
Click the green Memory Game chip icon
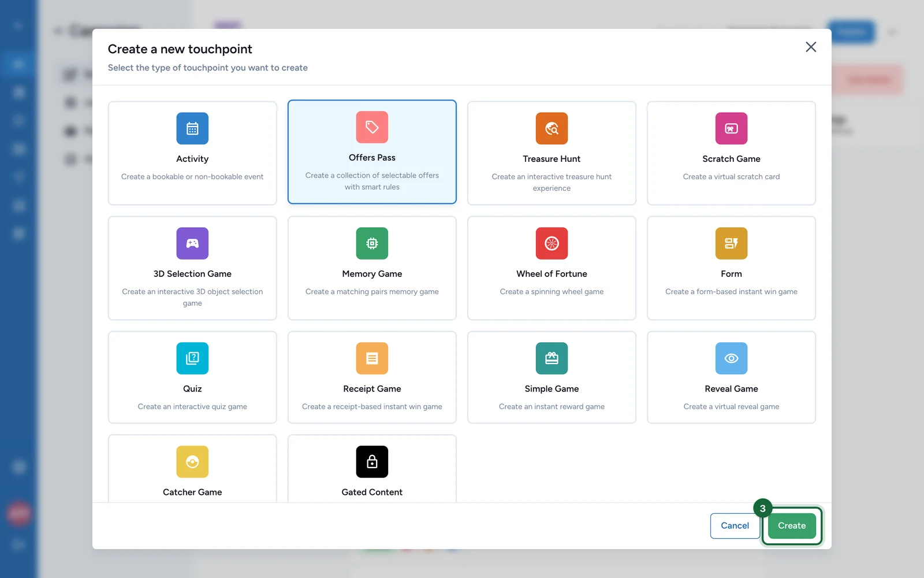(372, 243)
